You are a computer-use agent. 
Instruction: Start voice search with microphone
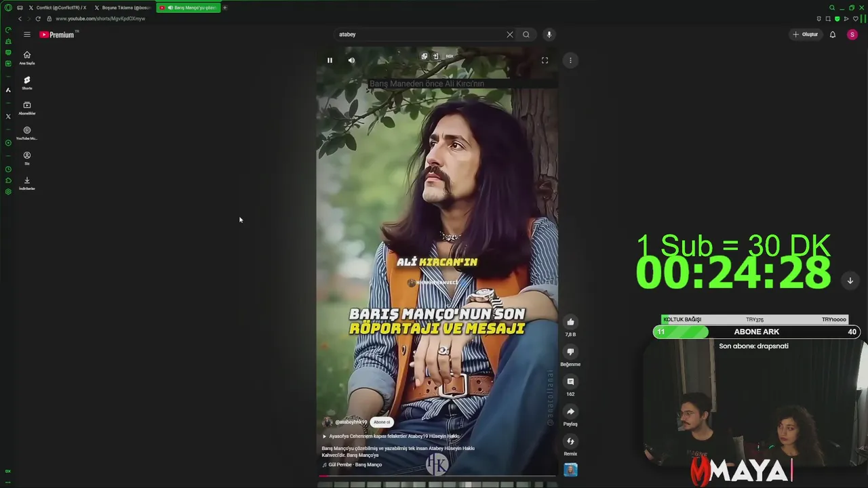point(549,35)
